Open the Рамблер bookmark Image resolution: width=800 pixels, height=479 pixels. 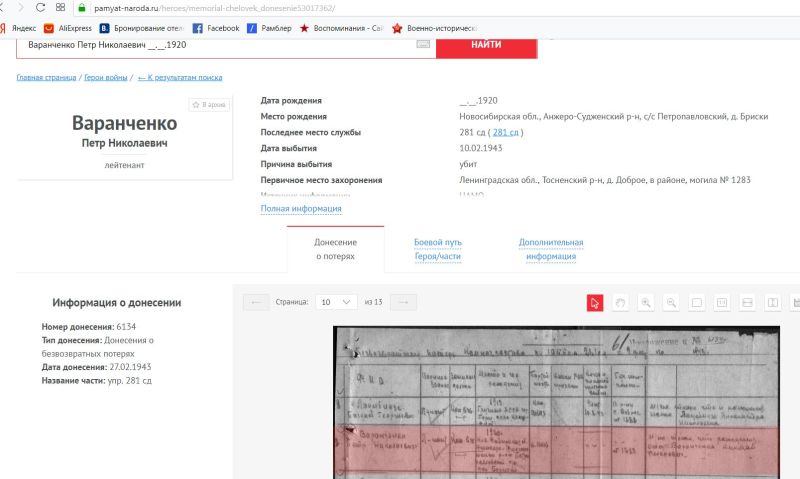pos(269,28)
